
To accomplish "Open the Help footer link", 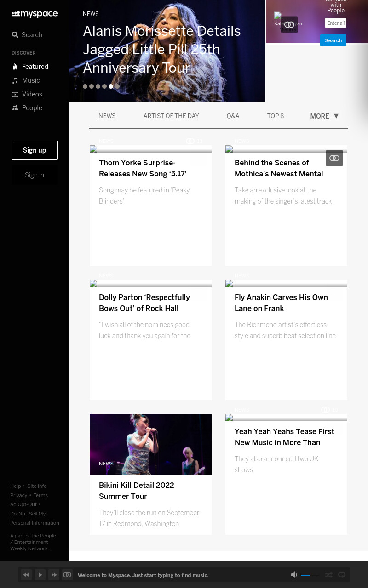I will point(16,486).
